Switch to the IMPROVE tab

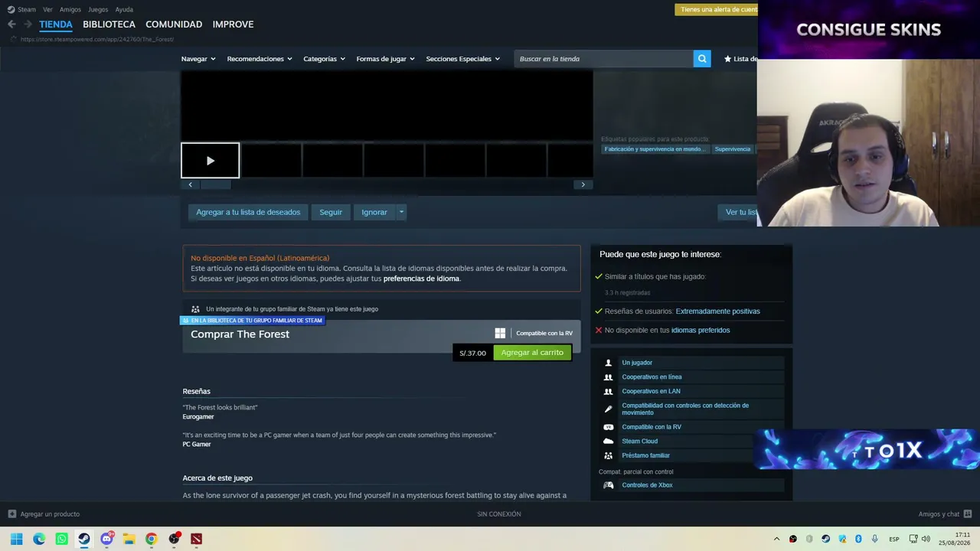233,24
